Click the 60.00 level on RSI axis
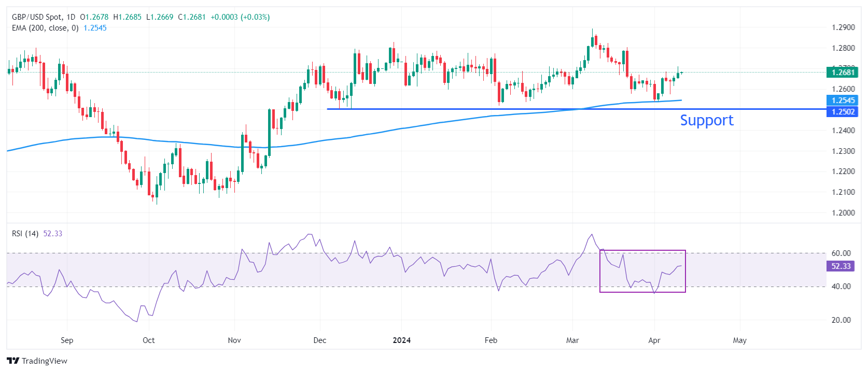The width and height of the screenshot is (868, 372). click(841, 253)
